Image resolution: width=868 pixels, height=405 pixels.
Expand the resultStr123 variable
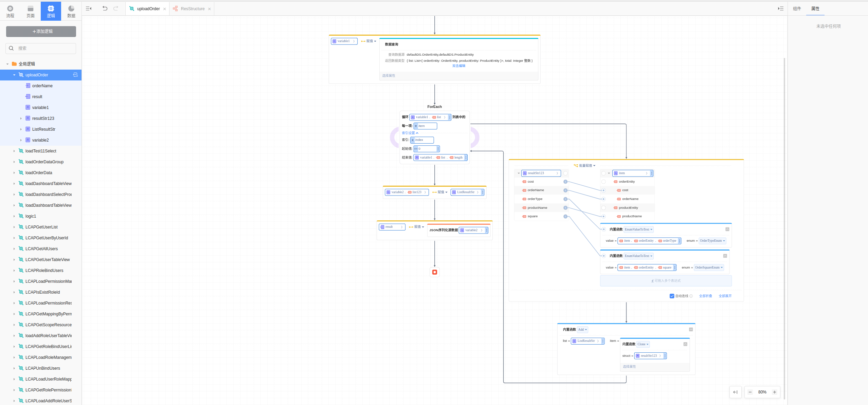click(x=21, y=118)
